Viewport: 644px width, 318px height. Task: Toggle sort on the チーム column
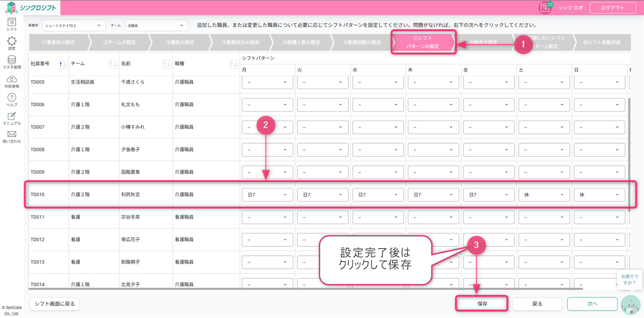113,64
